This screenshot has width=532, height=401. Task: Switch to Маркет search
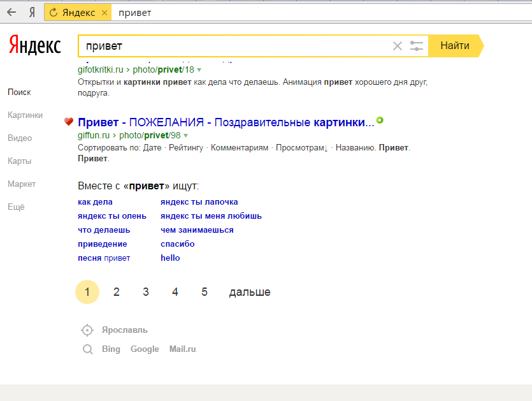pos(22,184)
